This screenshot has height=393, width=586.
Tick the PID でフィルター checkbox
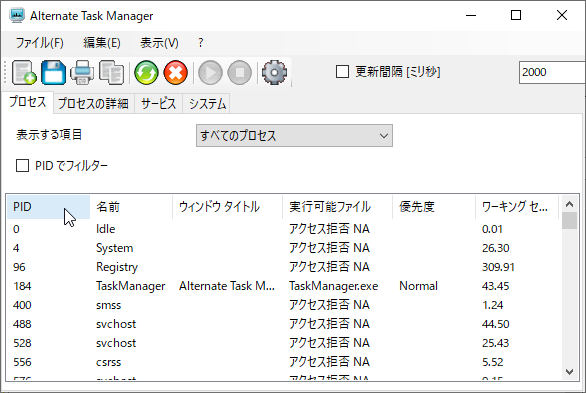[x=22, y=165]
